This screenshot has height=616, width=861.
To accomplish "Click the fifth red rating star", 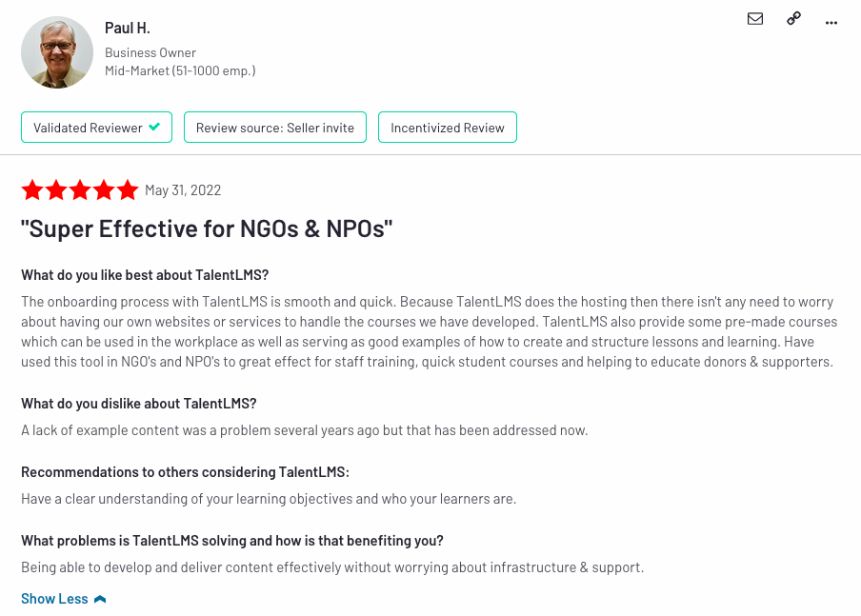I will (127, 190).
